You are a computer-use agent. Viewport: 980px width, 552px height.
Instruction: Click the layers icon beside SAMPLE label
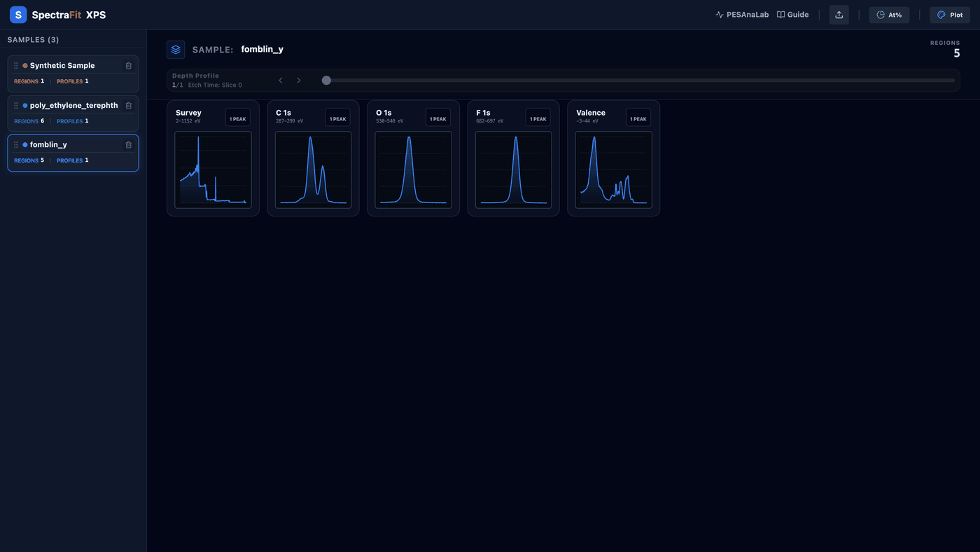176,50
